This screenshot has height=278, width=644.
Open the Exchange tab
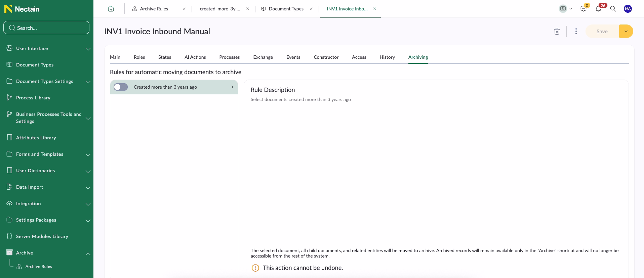[x=263, y=57]
